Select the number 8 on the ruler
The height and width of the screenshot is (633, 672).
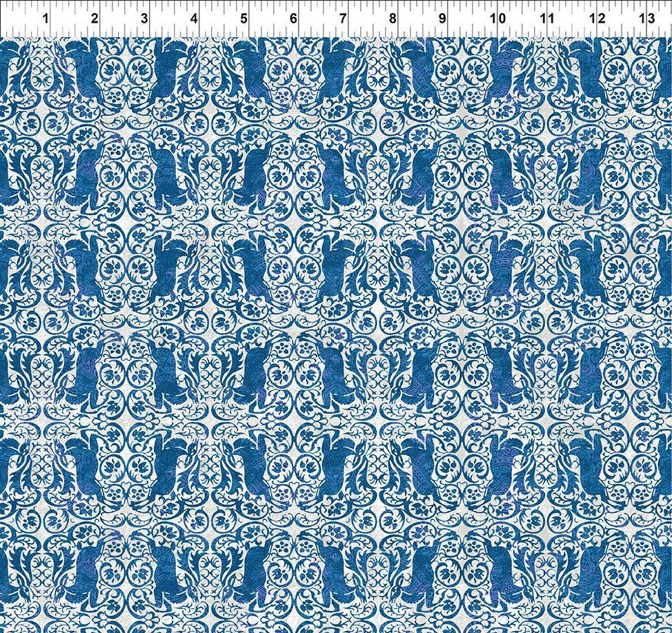point(392,19)
